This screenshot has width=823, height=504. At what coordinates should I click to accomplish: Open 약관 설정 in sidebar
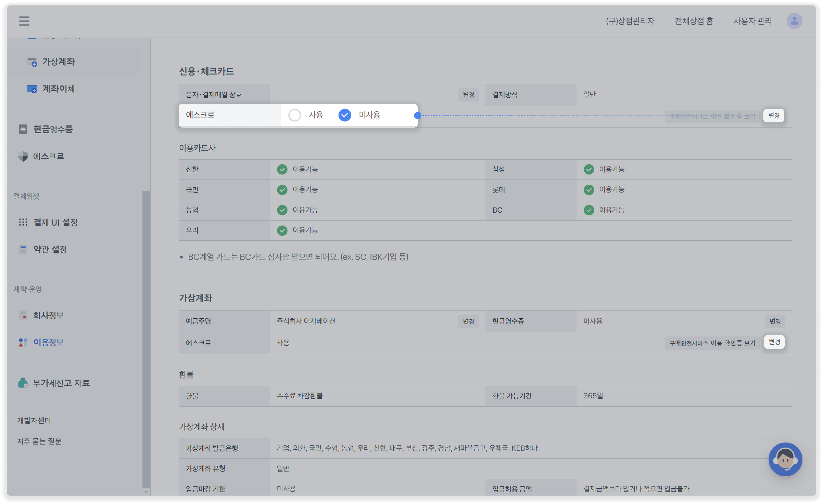[x=50, y=249]
